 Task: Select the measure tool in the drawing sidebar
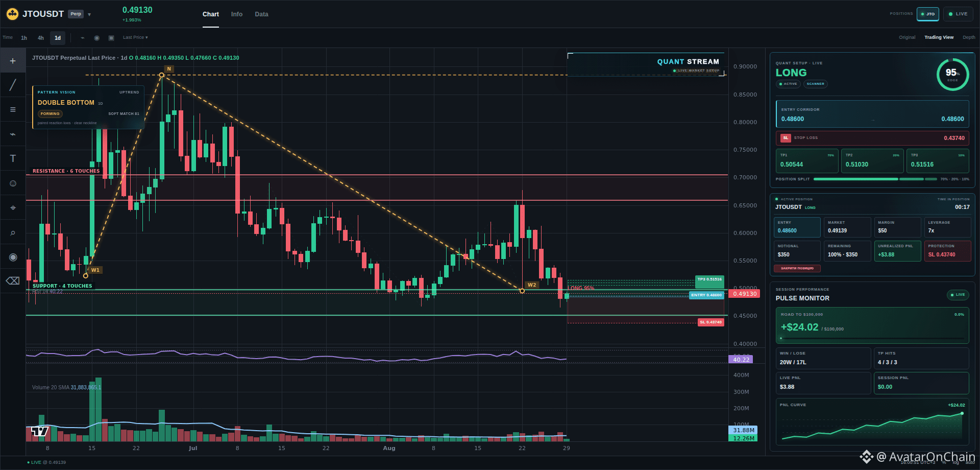(13, 208)
